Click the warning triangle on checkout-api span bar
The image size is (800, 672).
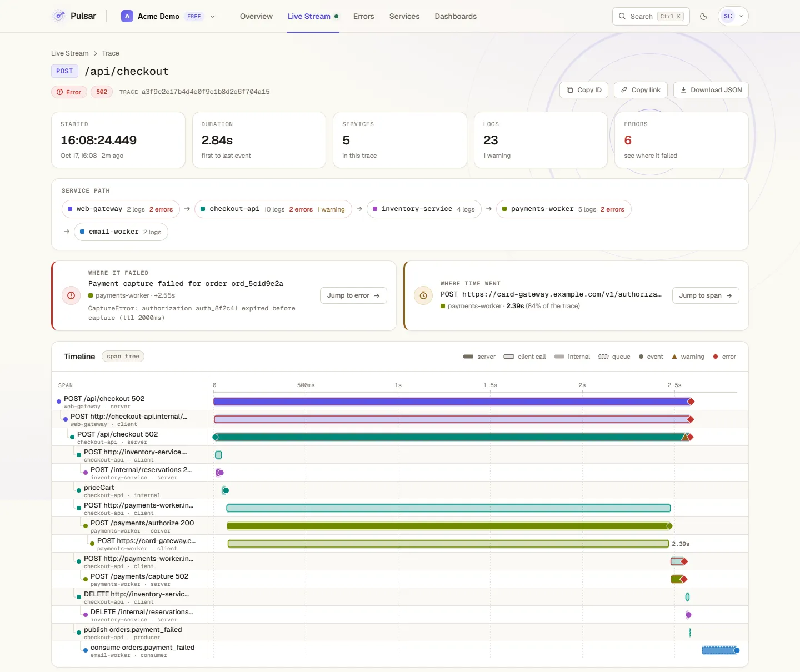686,437
